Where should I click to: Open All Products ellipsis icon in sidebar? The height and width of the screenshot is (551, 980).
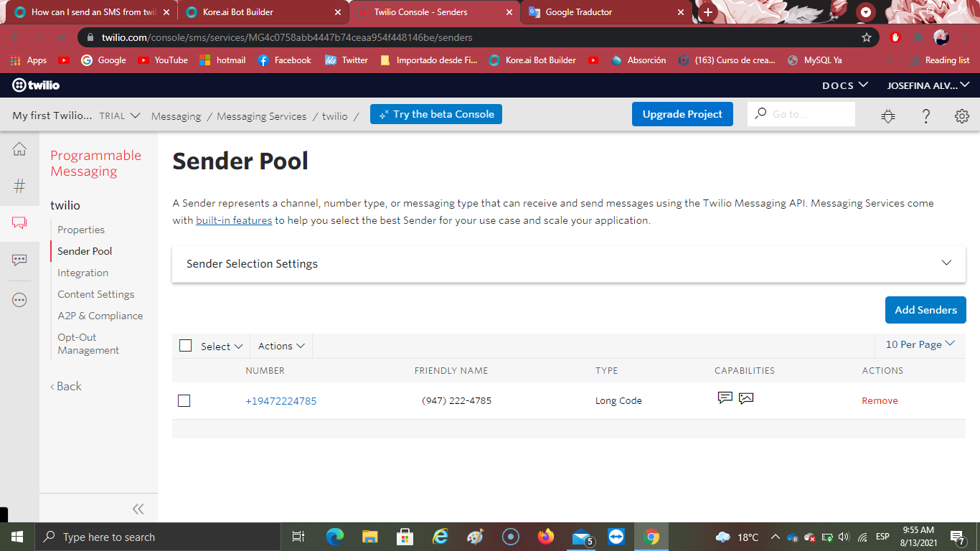point(19,300)
